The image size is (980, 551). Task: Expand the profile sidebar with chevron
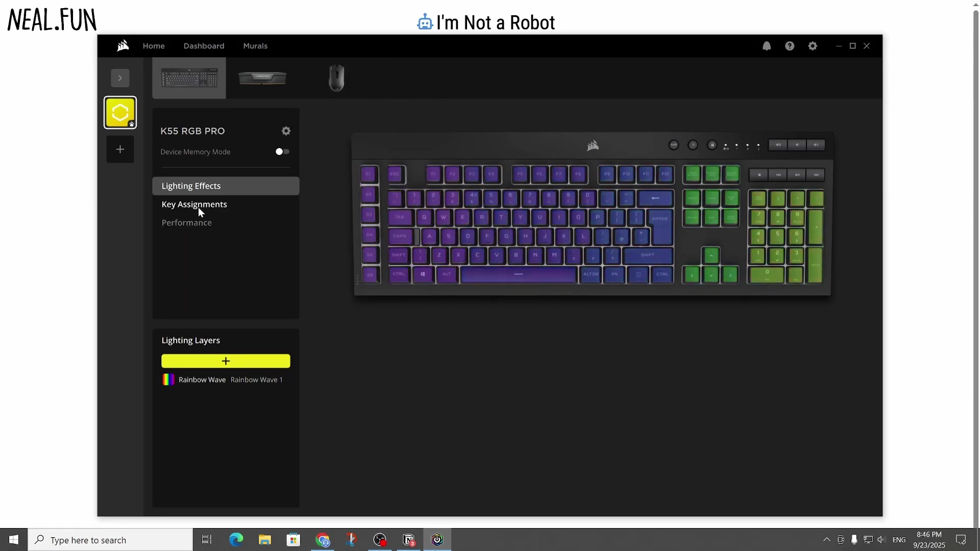pyautogui.click(x=120, y=78)
